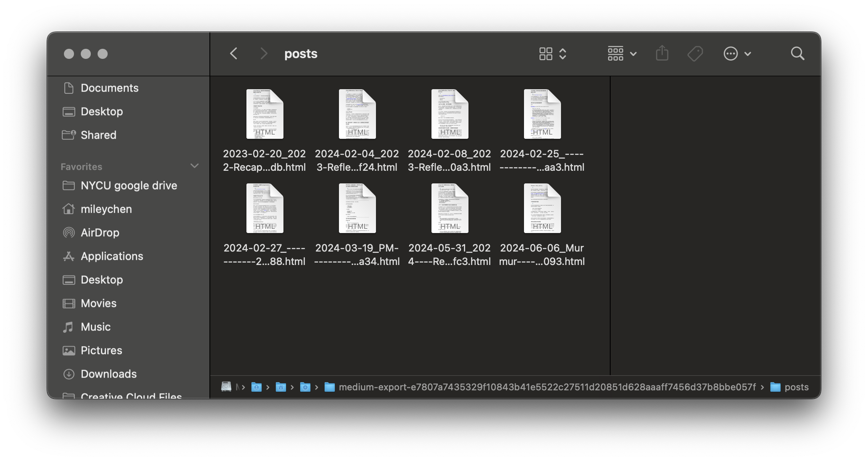
Task: Open the Group By dropdown
Action: (x=622, y=53)
